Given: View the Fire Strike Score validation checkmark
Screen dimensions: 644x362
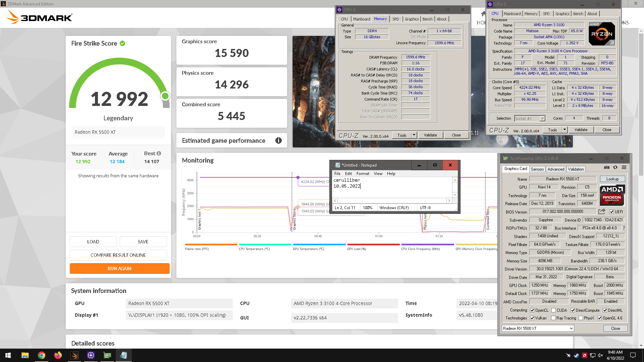Looking at the screenshot, I should coord(122,43).
